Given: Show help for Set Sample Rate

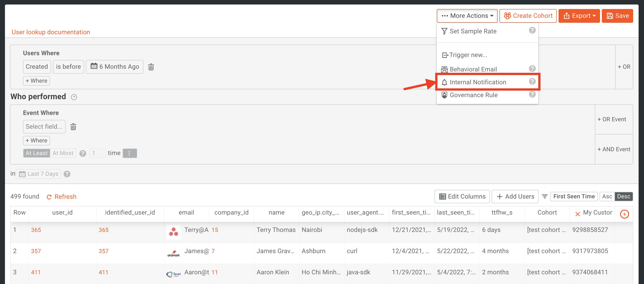Looking at the screenshot, I should click(x=532, y=30).
